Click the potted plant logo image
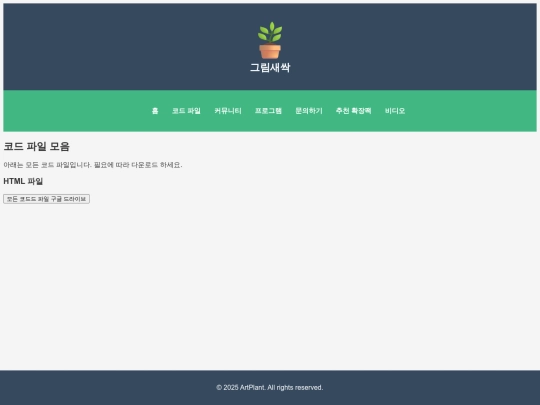540x405 pixels. pyautogui.click(x=270, y=40)
